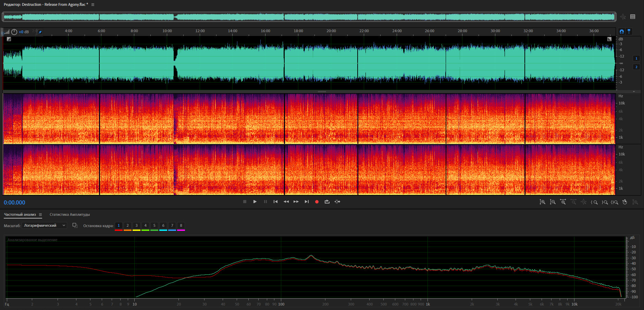Click Zoom to In Point icon
The width and height of the screenshot is (644, 310).
point(594,202)
